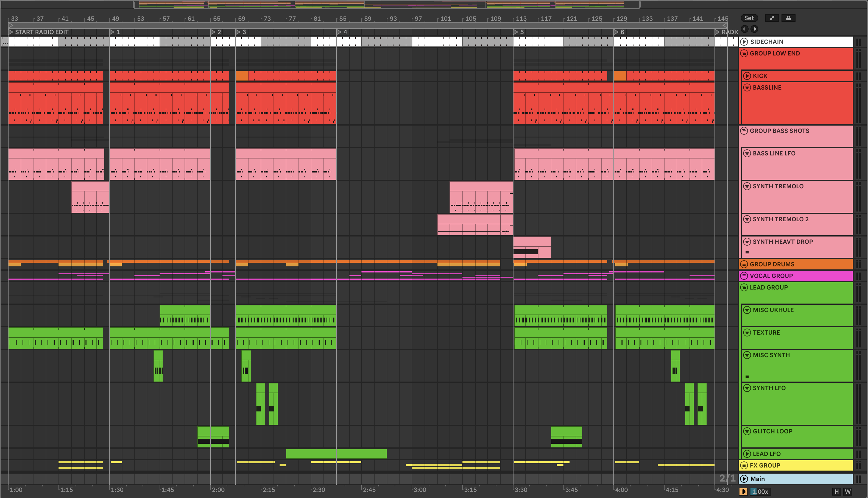The height and width of the screenshot is (498, 868).
Task: Fold the GROUP LOW END group
Action: [x=744, y=53]
